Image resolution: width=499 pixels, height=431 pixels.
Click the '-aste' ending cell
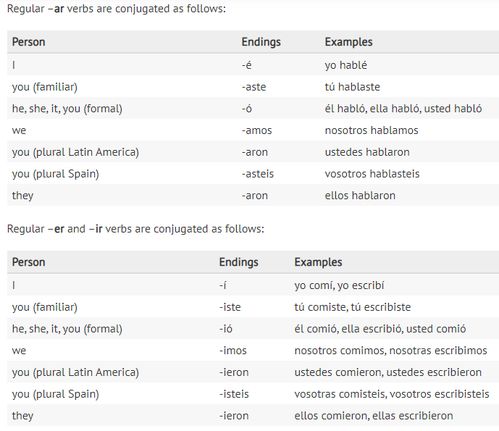(x=254, y=87)
